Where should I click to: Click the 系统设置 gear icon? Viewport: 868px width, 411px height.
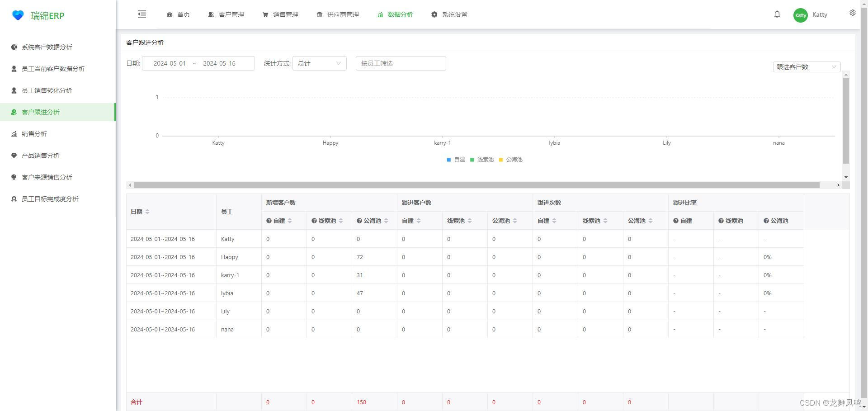coord(434,14)
